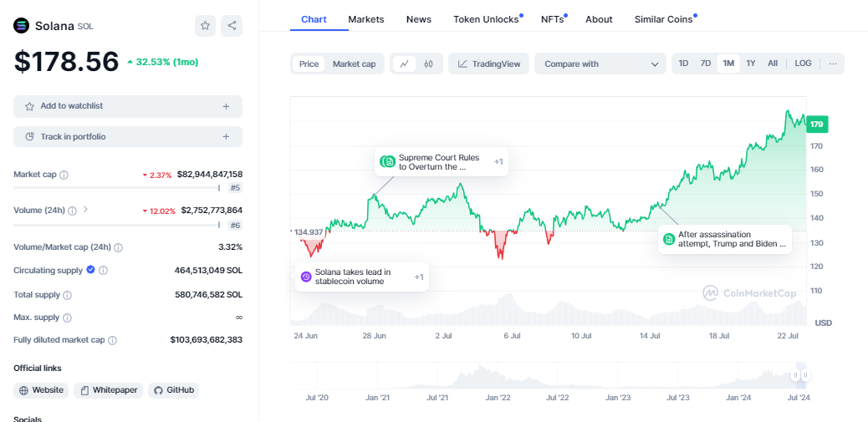Click news icon on Trump and Biden annotation
This screenshot has width=868, height=422.
coord(669,239)
